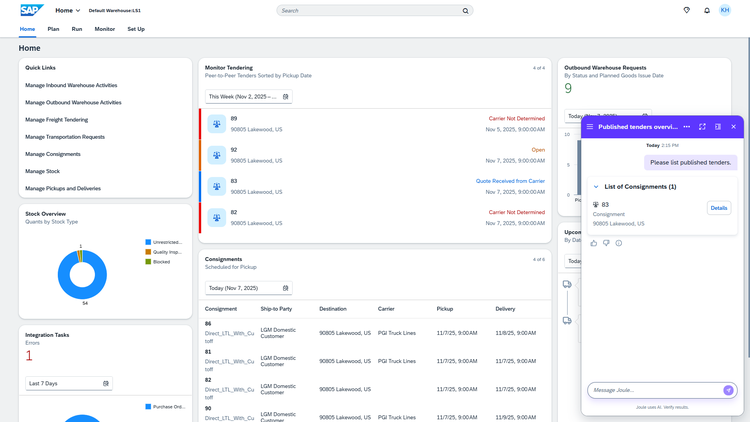Click tender 83 scale icon in Monitor Tendering
The image size is (750, 422).
(217, 187)
